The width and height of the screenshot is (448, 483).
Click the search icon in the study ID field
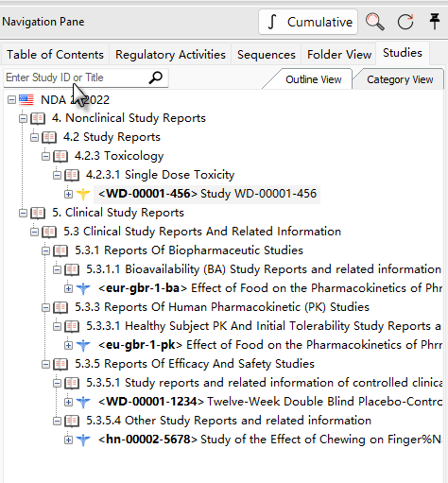point(155,78)
